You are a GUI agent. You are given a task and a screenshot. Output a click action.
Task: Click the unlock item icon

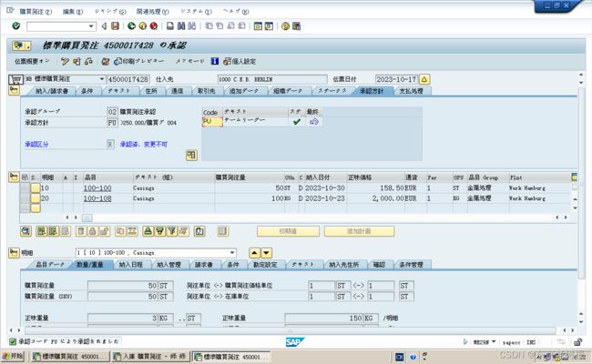pos(104,231)
